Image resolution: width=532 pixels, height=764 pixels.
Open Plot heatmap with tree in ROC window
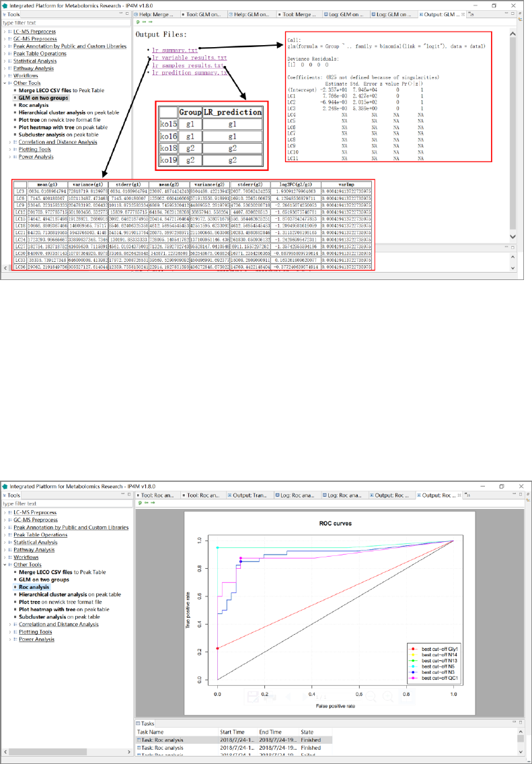point(65,610)
